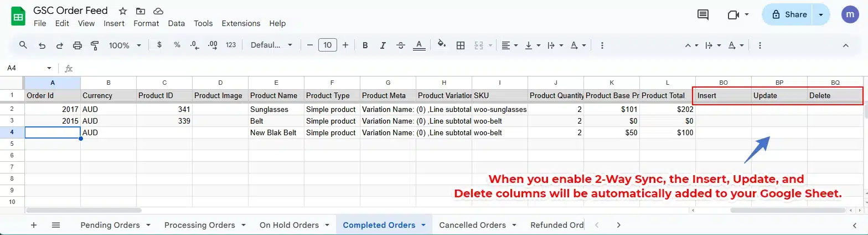Click the Share button
The height and width of the screenshot is (235, 868).
tap(787, 15)
